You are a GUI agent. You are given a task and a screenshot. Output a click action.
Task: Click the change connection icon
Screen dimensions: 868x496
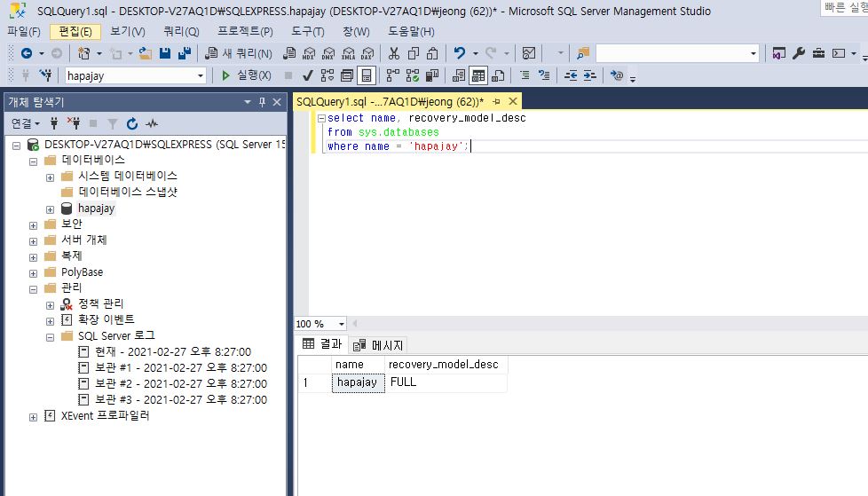coord(46,75)
